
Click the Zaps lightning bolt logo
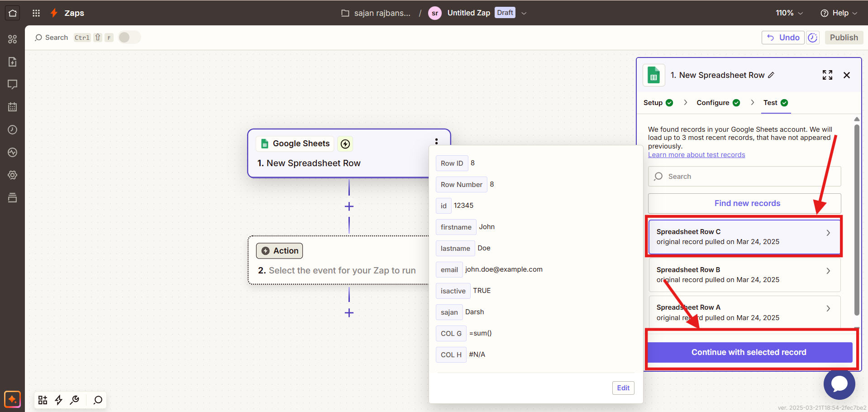tap(54, 13)
